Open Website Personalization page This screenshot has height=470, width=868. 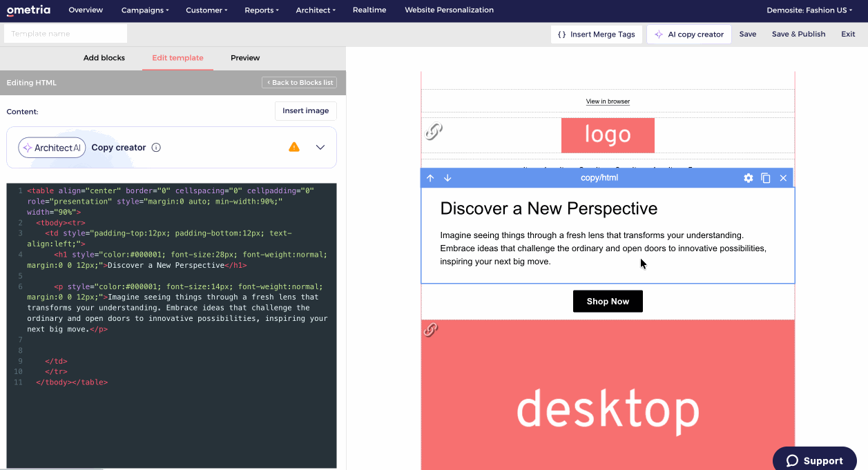449,10
